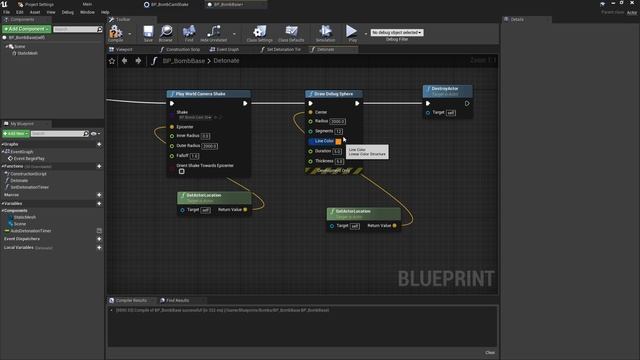This screenshot has height=360, width=640.
Task: Navigate forward in graph history
Action: 138,61
